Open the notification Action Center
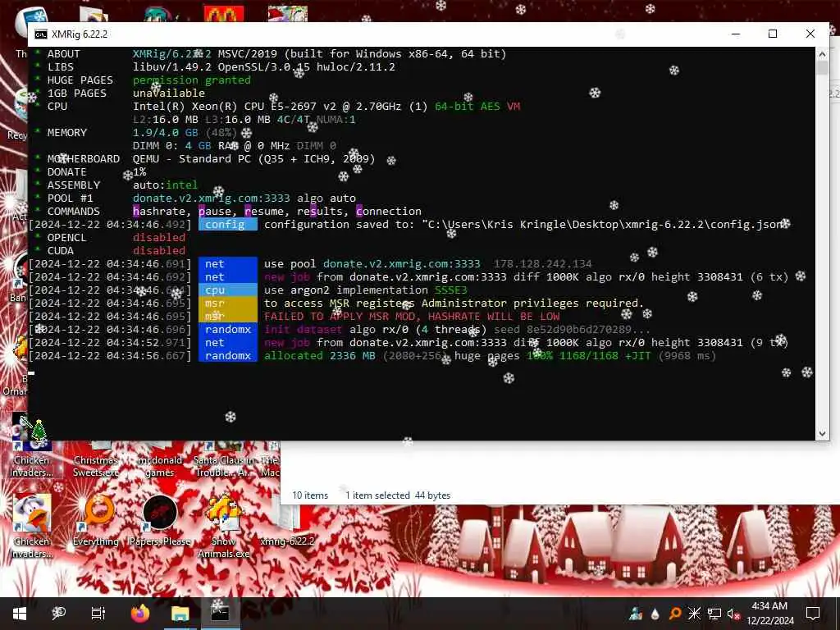The image size is (840, 630). click(x=813, y=614)
